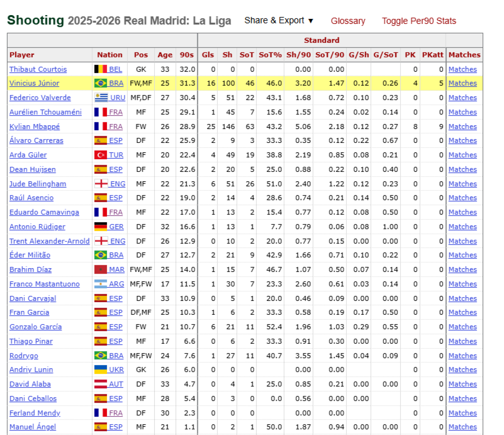Click Bellingham's SoT% value 51.0
The image size is (504, 435).
point(274,184)
